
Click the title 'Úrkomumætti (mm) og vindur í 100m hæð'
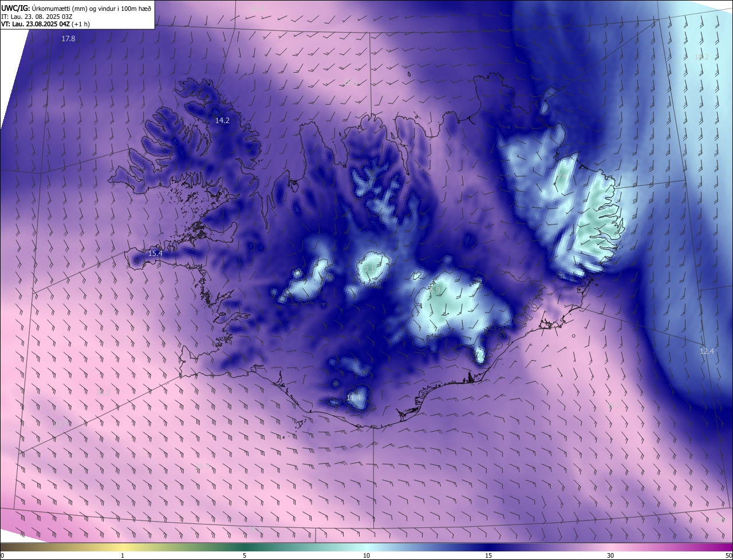pos(91,7)
